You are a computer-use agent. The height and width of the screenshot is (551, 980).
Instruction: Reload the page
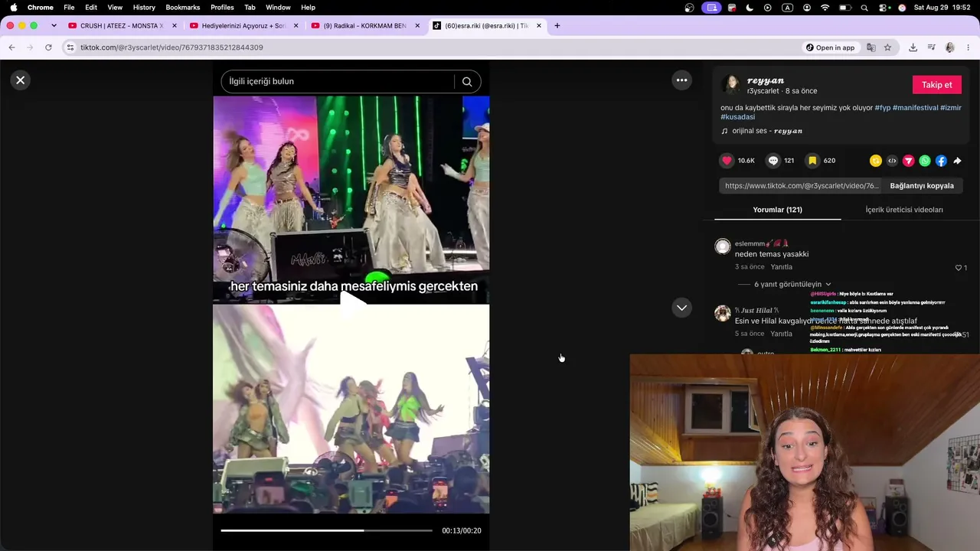click(48, 47)
